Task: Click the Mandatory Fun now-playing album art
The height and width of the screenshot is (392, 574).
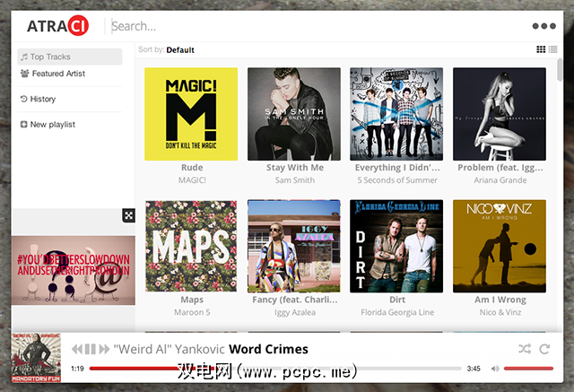Action: click(36, 358)
